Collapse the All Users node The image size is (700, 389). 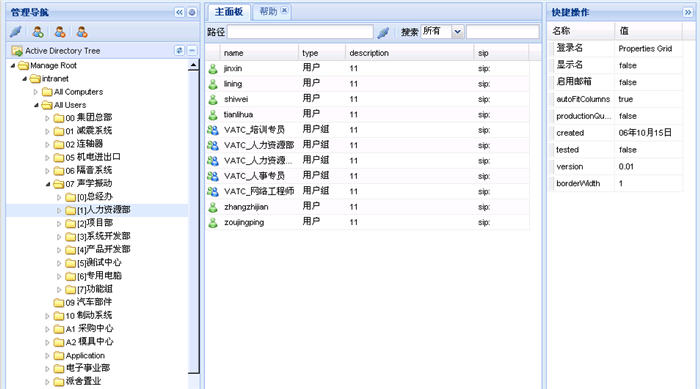tap(36, 105)
